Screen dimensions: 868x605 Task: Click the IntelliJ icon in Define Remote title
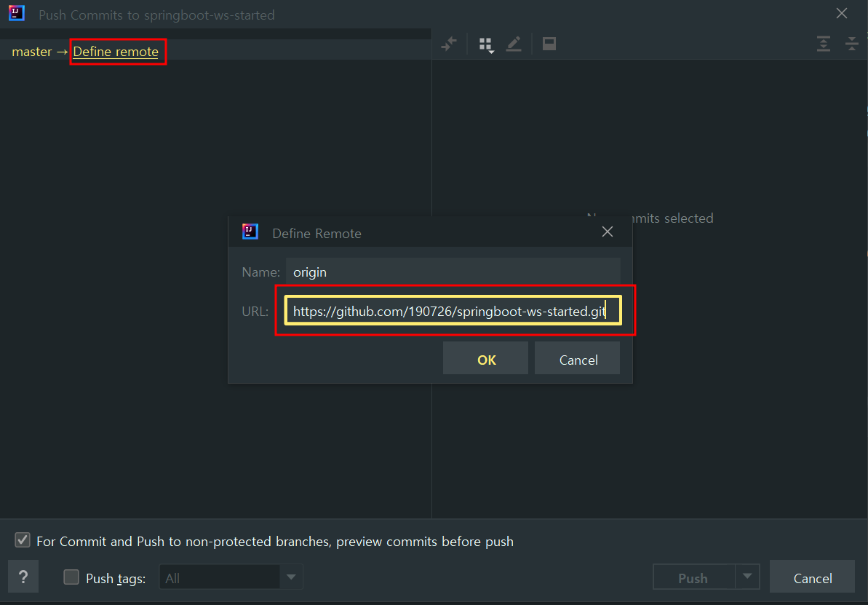click(250, 232)
